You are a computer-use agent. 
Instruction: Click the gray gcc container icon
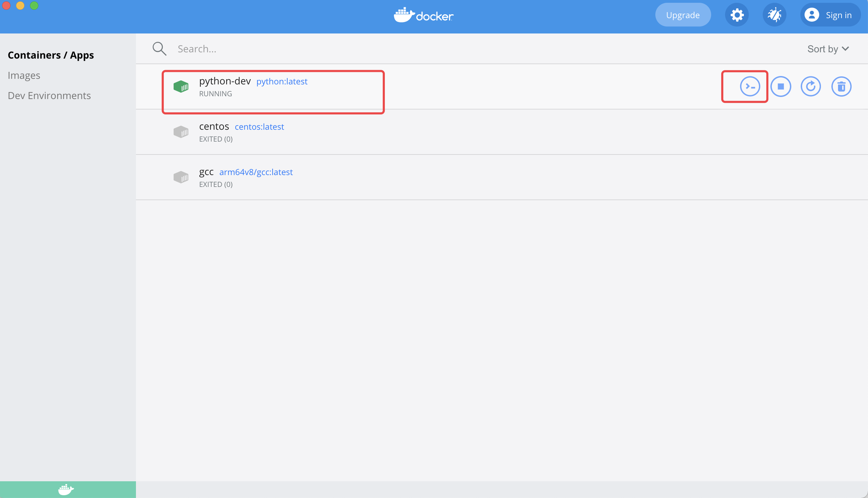click(181, 177)
